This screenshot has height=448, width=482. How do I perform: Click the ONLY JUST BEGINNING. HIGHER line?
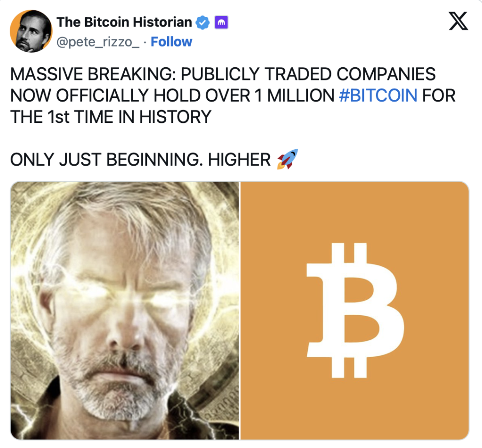click(140, 160)
